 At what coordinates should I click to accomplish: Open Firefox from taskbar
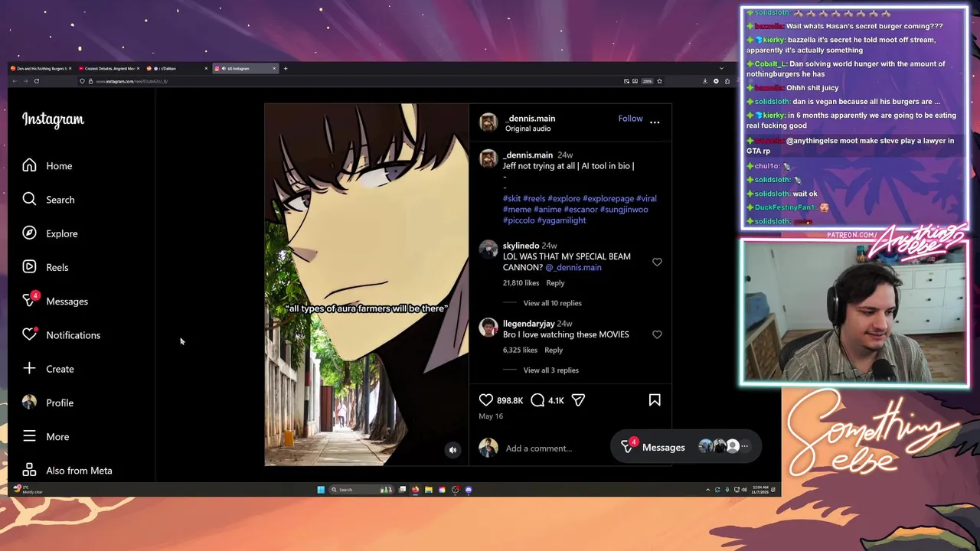[x=415, y=490]
